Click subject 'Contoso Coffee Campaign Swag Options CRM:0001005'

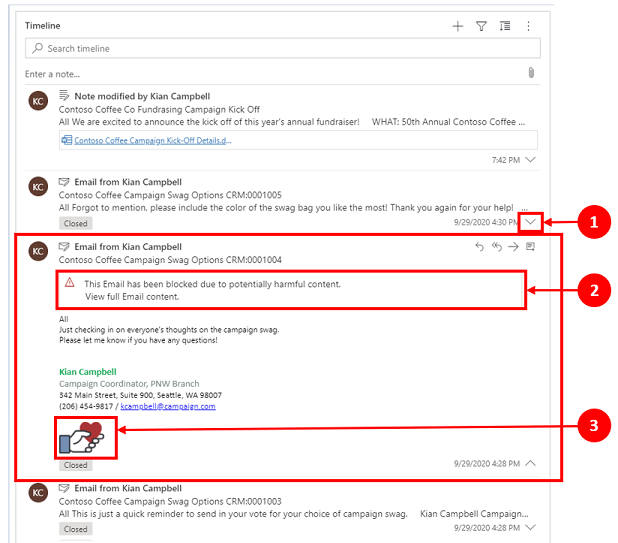click(170, 195)
